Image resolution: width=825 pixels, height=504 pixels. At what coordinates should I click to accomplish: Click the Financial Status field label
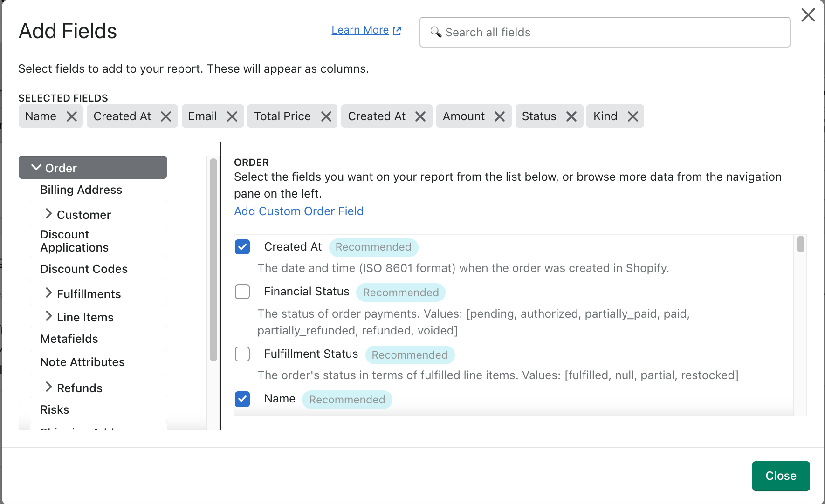(x=307, y=292)
